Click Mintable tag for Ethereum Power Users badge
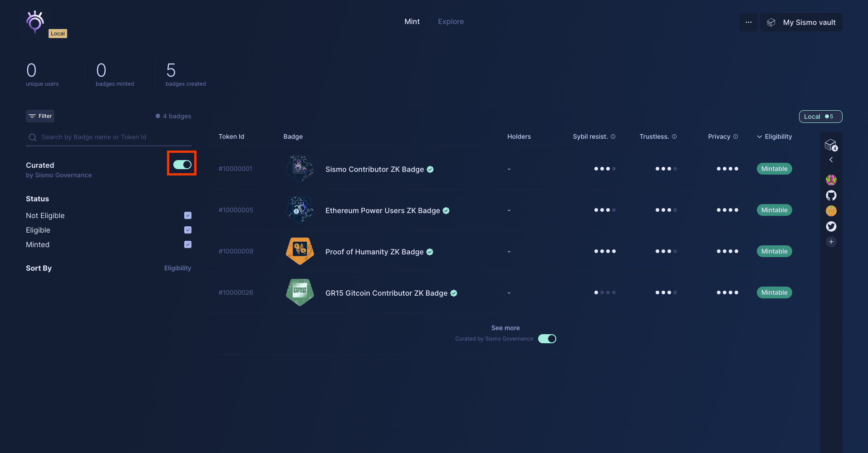The width and height of the screenshot is (868, 453). [x=774, y=210]
